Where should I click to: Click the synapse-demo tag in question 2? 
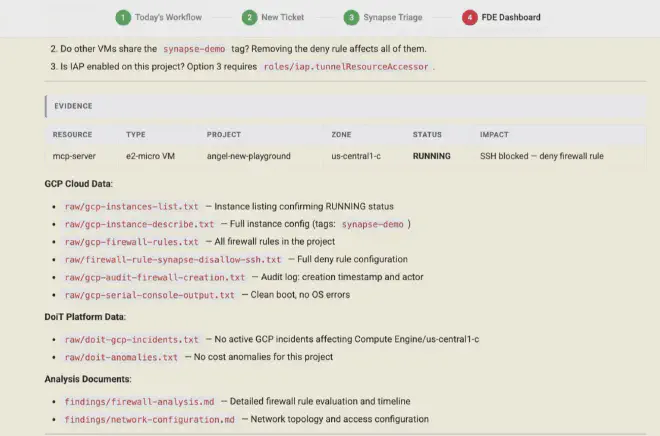[194, 49]
